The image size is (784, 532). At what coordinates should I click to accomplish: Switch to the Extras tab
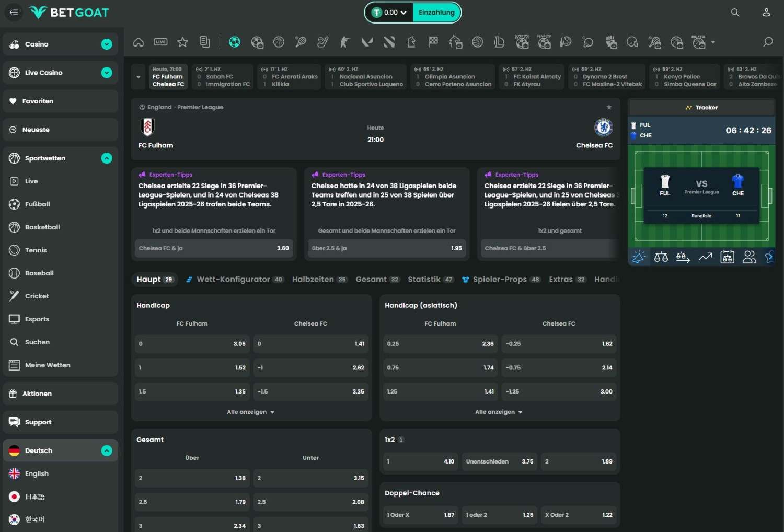568,280
